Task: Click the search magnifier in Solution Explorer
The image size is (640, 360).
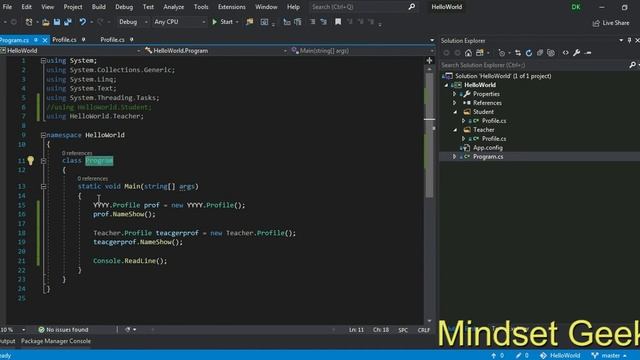Action: 632,65
